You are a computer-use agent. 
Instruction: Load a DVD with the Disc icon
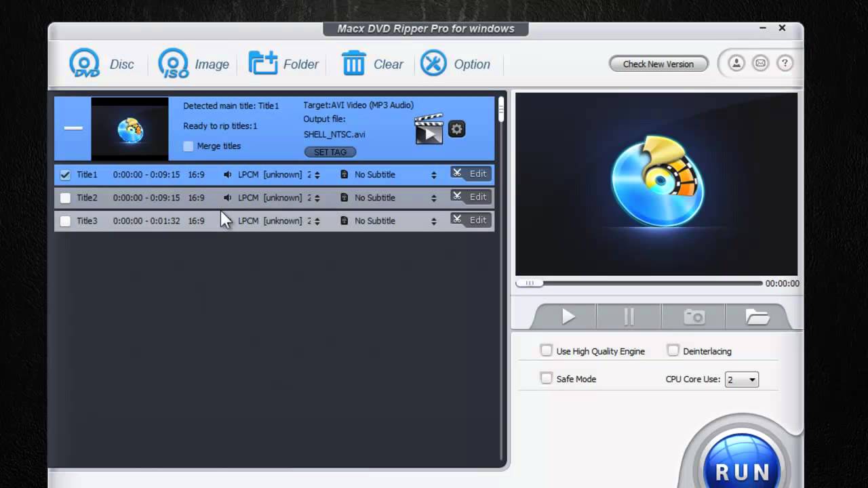coord(84,64)
